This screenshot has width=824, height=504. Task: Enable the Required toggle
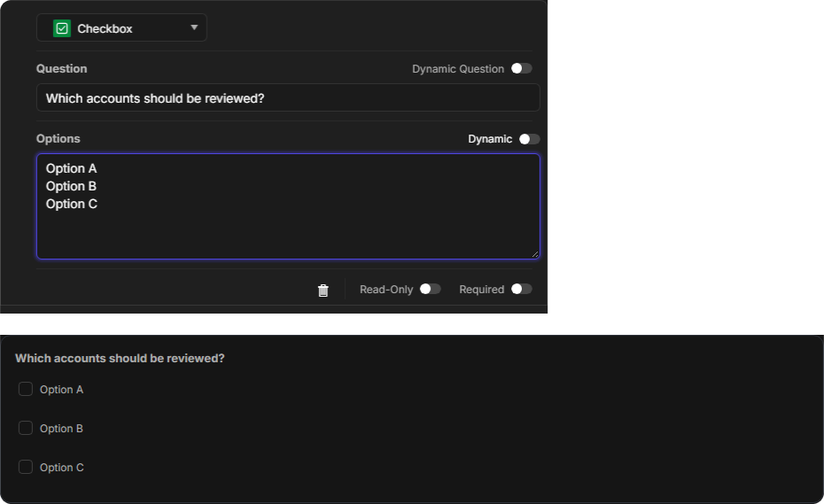pyautogui.click(x=521, y=289)
